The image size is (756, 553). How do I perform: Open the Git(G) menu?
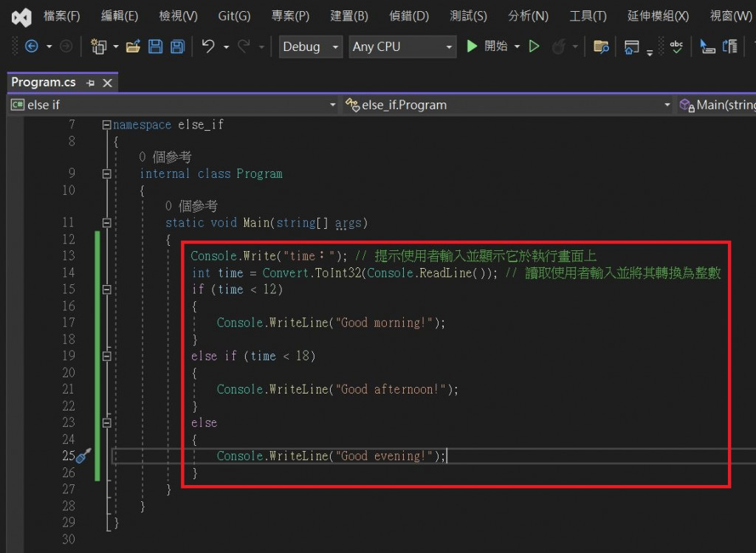pos(234,16)
